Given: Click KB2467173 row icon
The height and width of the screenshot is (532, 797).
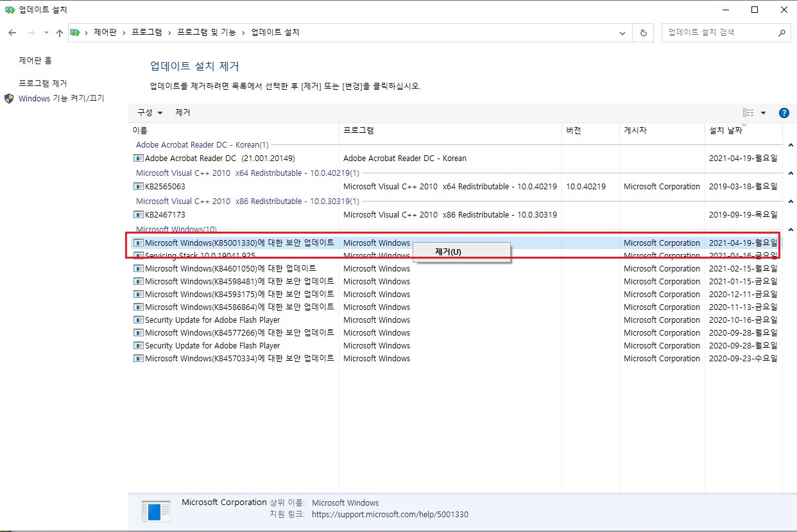Looking at the screenshot, I should click(x=138, y=214).
